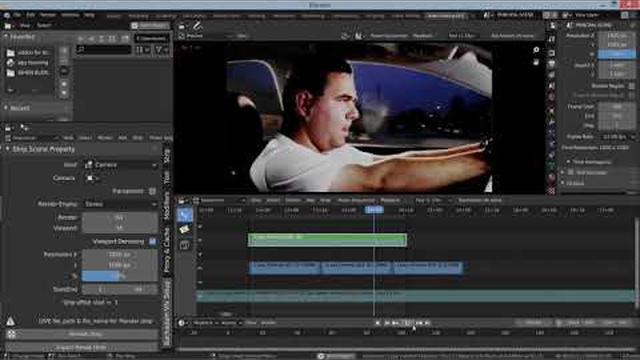Toggle the Stereoscopy panel checkbox
Image resolution: width=640 pixels, height=360 pixels.
coord(571,173)
